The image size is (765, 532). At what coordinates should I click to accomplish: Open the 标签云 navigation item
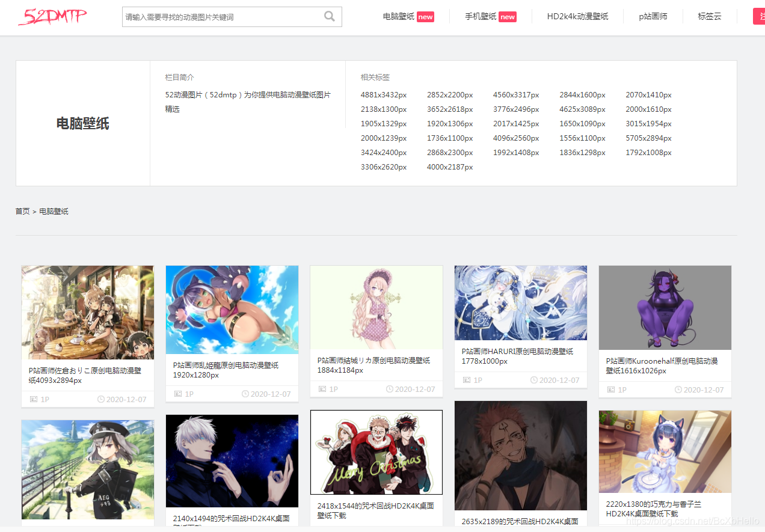[x=710, y=17]
